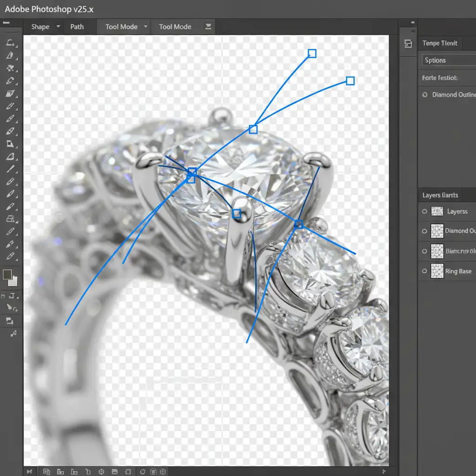Click the icon right of the second Tool Mode
The width and height of the screenshot is (476, 476).
click(x=208, y=26)
